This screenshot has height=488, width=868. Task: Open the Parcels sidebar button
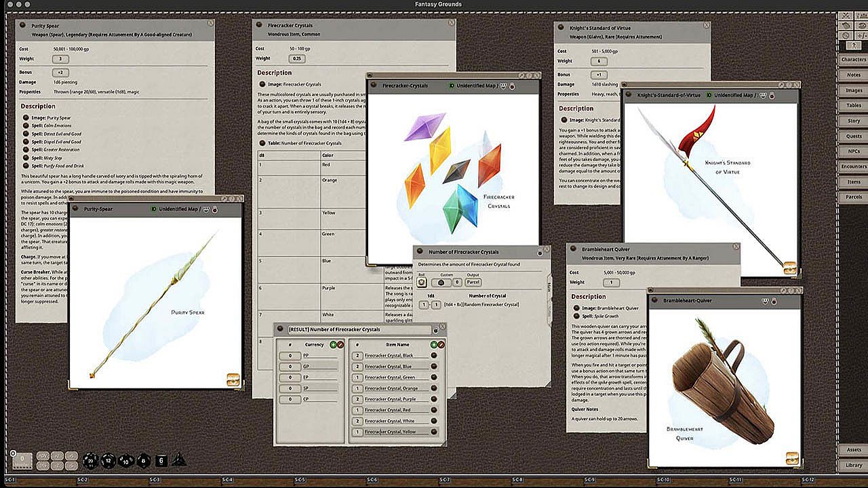pyautogui.click(x=854, y=197)
